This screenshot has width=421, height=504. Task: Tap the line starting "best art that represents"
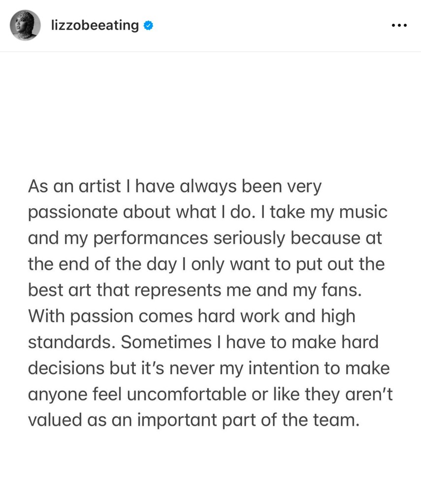(194, 290)
